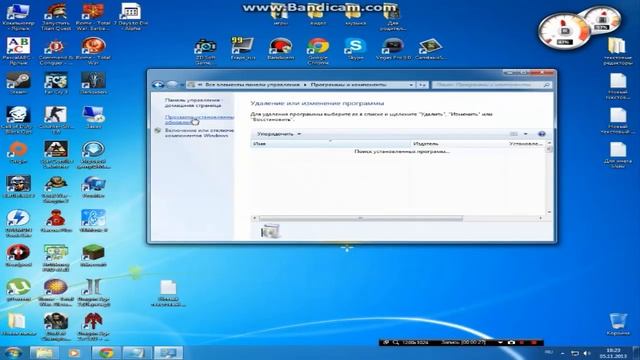This screenshot has width=640, height=360.
Task: Open the Skype desktop shortcut
Action: coord(355,49)
